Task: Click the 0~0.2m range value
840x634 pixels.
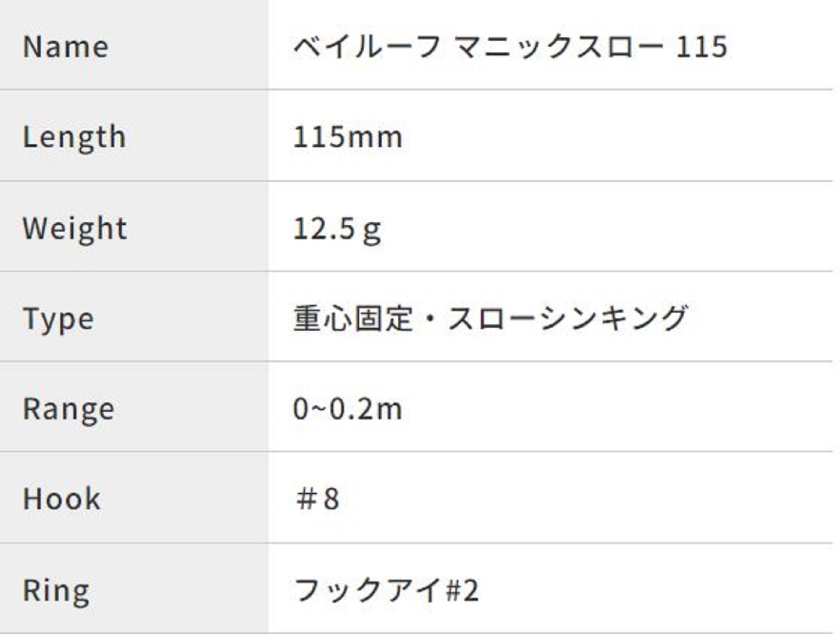Action: click(x=348, y=409)
